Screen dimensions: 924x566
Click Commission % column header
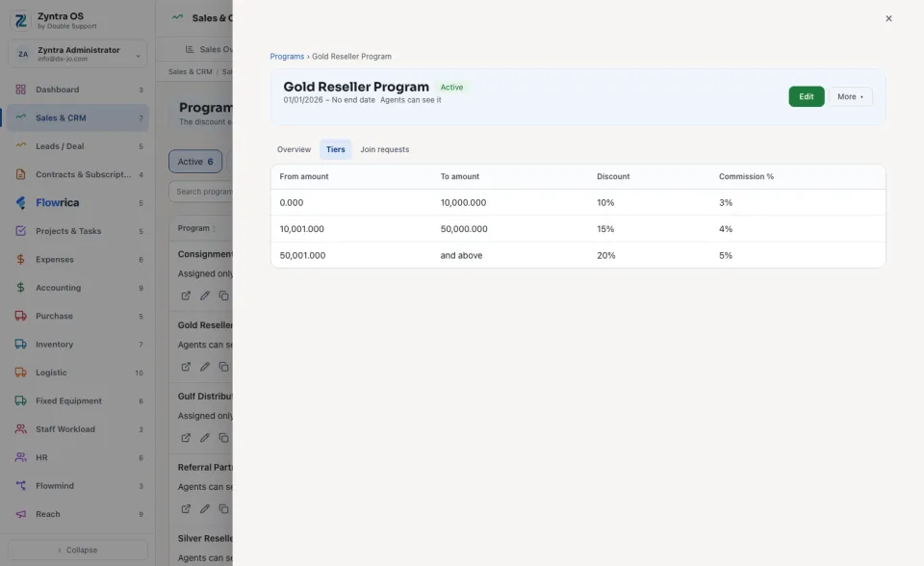coord(746,176)
